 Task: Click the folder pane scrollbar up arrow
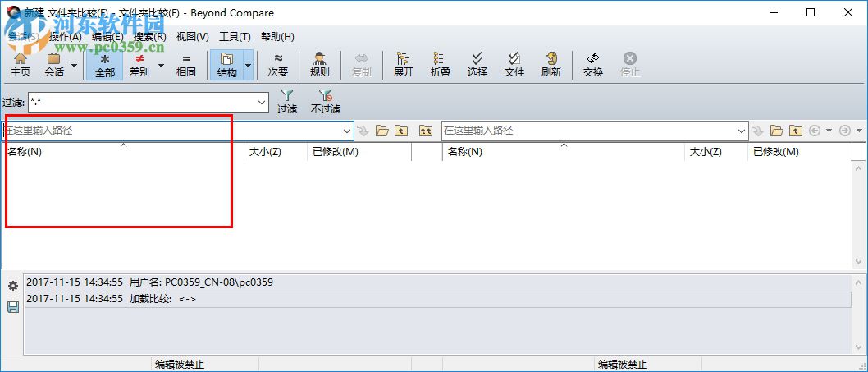coord(859,168)
